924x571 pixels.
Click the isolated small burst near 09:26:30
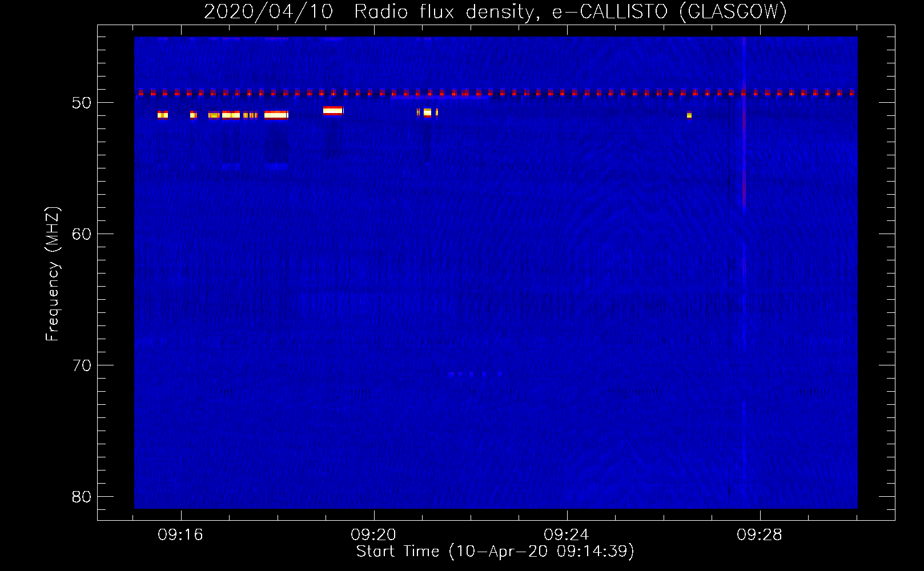point(689,115)
